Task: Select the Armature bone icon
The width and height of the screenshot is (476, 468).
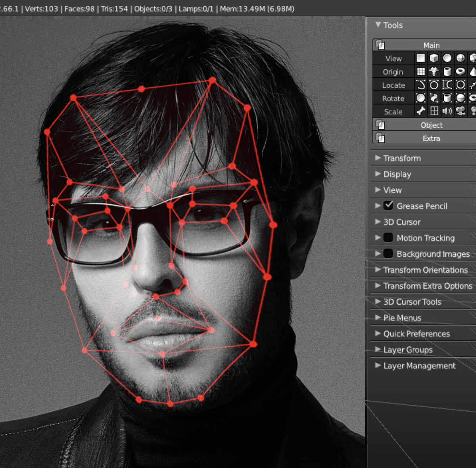Action: (421, 111)
